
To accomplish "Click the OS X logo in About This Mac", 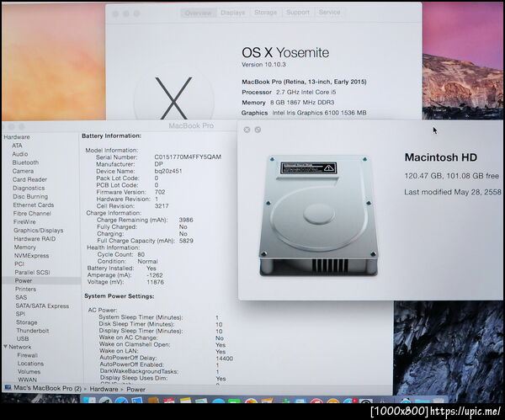I will pos(174,97).
